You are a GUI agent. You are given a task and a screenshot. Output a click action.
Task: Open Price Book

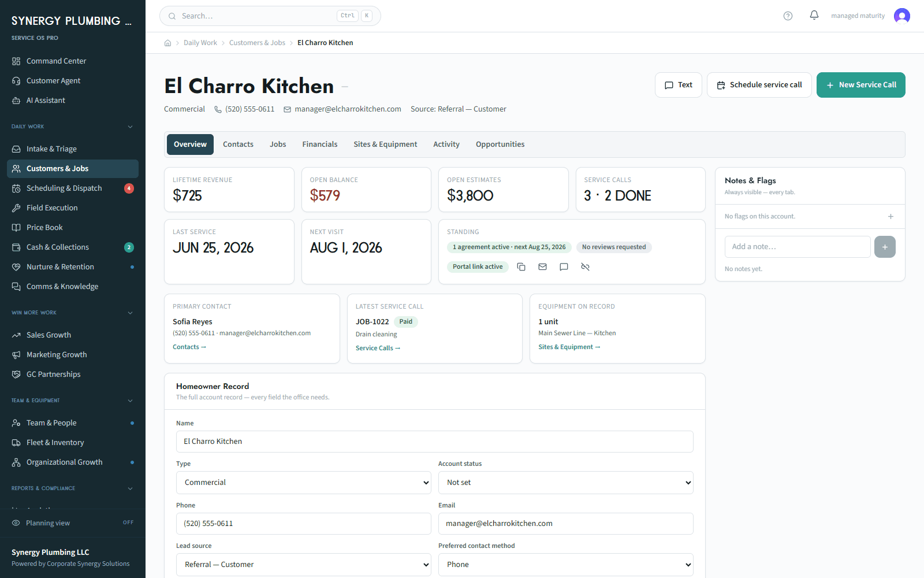73,227
